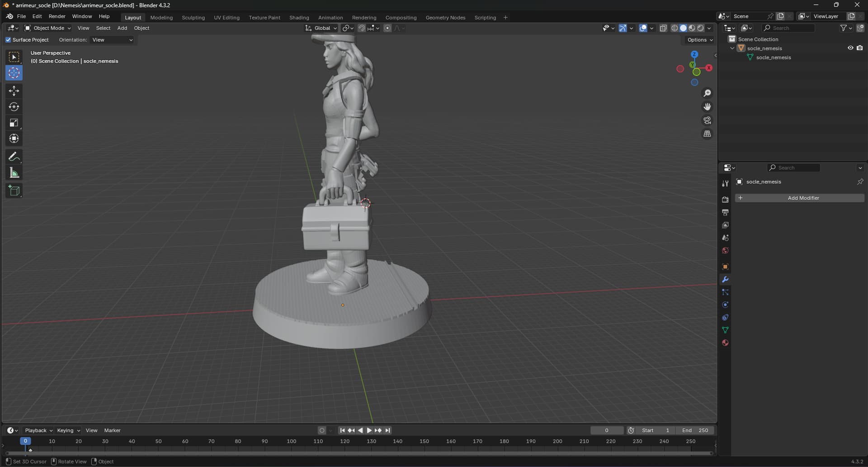Select the Scale tool
This screenshot has width=868, height=467.
point(14,123)
